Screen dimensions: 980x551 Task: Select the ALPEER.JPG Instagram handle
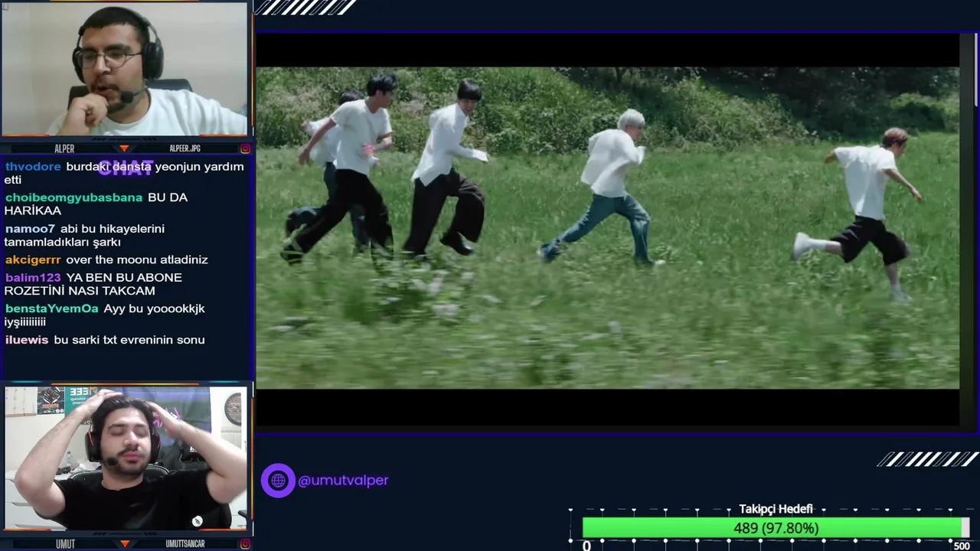tap(185, 148)
